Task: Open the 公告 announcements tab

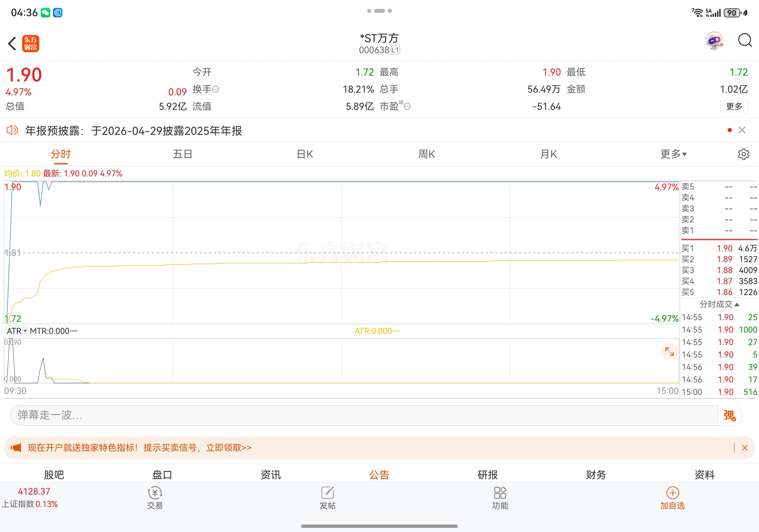Action: coord(379,475)
